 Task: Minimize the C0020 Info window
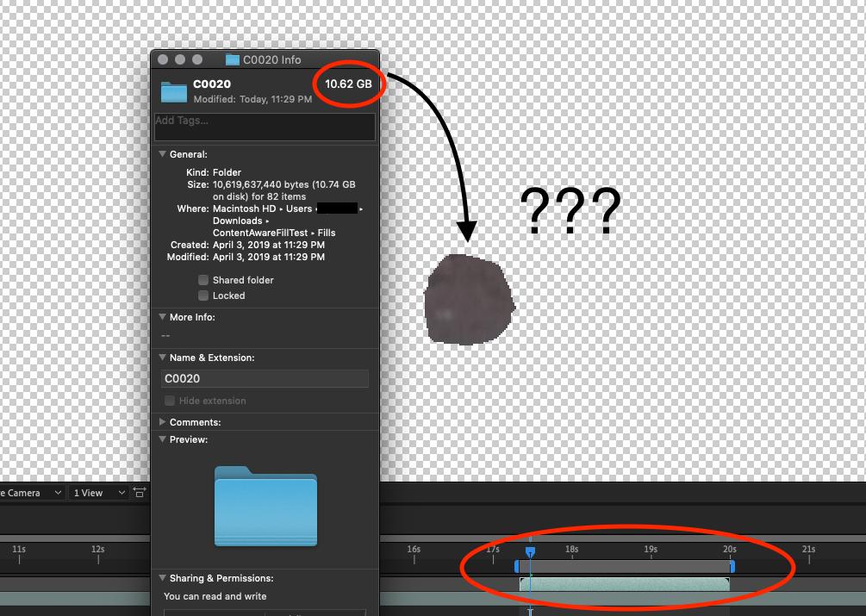(x=180, y=59)
